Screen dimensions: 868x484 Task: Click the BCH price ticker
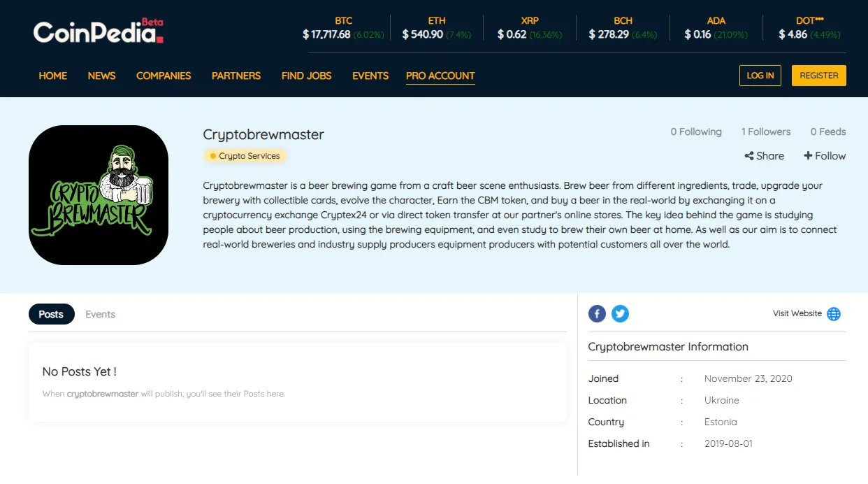point(623,28)
